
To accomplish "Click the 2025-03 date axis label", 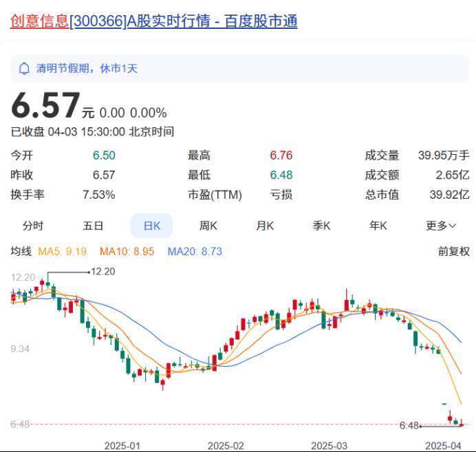I will pyautogui.click(x=329, y=446).
